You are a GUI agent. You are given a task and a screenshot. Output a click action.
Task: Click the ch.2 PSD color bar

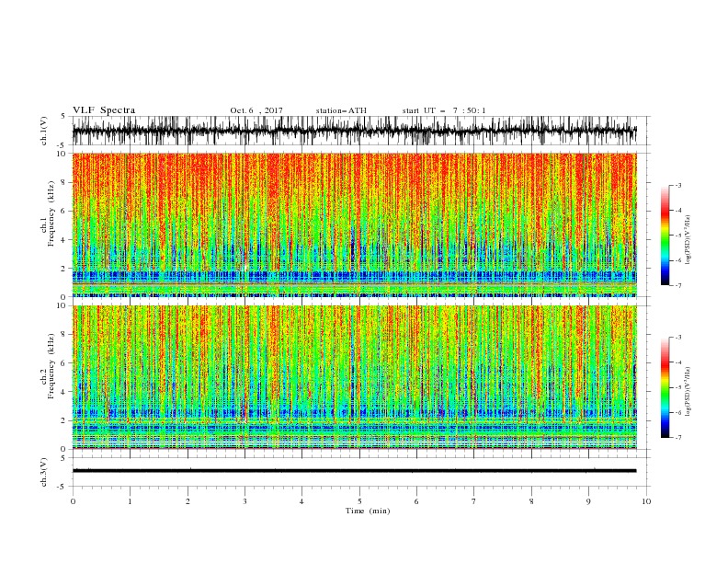click(665, 387)
